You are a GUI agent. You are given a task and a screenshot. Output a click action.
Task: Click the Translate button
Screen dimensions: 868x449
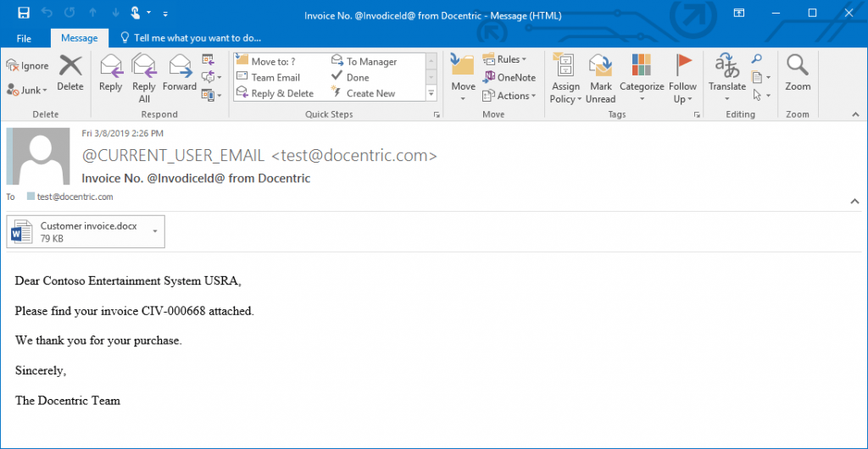pyautogui.click(x=727, y=78)
